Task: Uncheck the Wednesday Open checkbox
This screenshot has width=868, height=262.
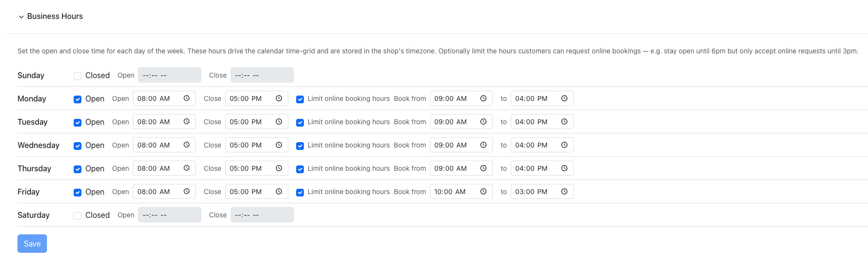Action: pos(78,146)
